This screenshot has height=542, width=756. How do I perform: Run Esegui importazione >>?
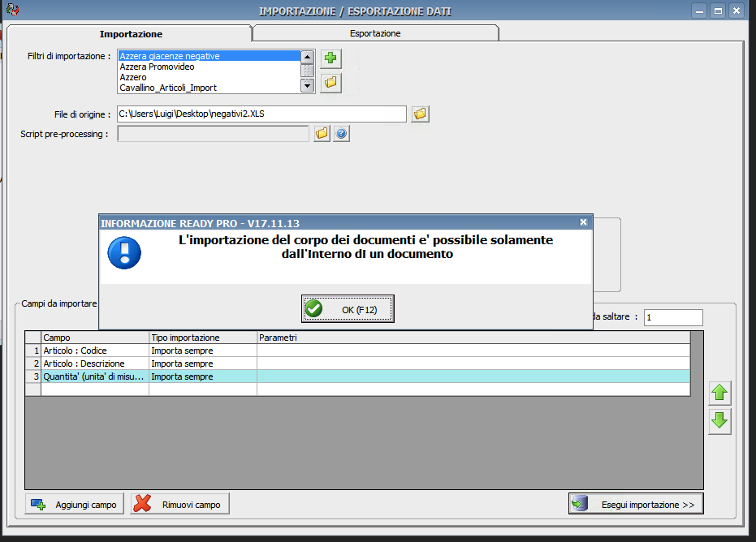[636, 504]
